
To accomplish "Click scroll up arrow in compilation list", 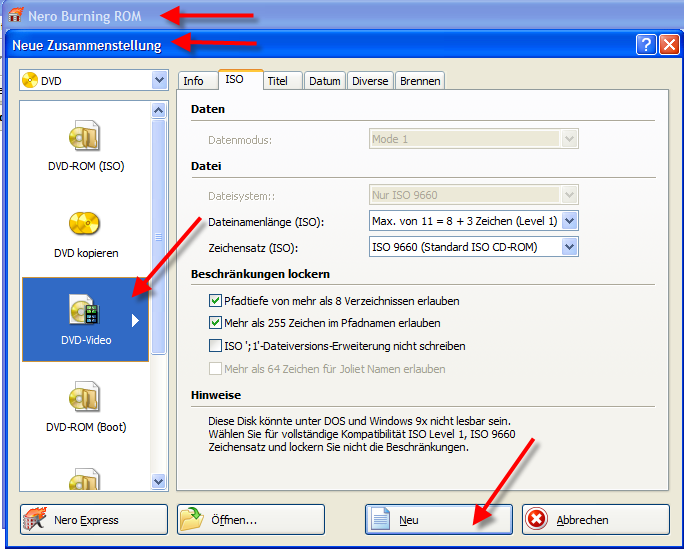I will [x=158, y=110].
